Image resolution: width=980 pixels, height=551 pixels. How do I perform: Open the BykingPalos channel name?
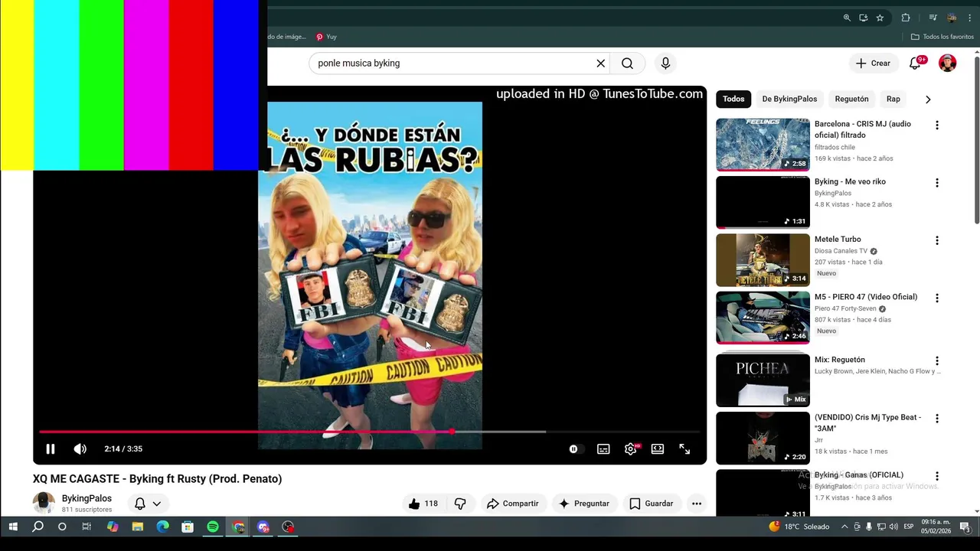(x=87, y=498)
